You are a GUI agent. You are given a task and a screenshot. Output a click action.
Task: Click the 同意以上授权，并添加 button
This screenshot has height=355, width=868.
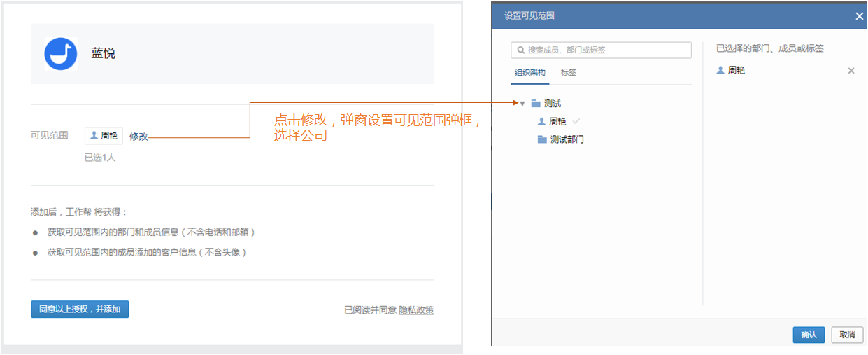pyautogui.click(x=80, y=309)
